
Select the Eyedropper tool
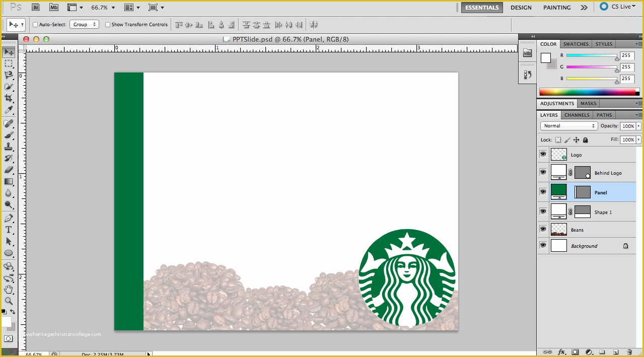coord(9,110)
